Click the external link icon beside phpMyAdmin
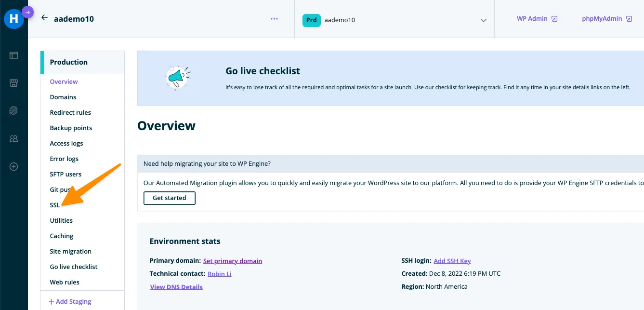644x310 pixels. pos(629,19)
